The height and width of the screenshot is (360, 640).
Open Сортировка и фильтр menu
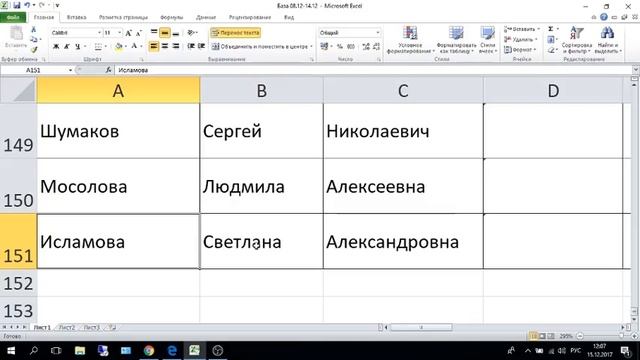coord(577,40)
